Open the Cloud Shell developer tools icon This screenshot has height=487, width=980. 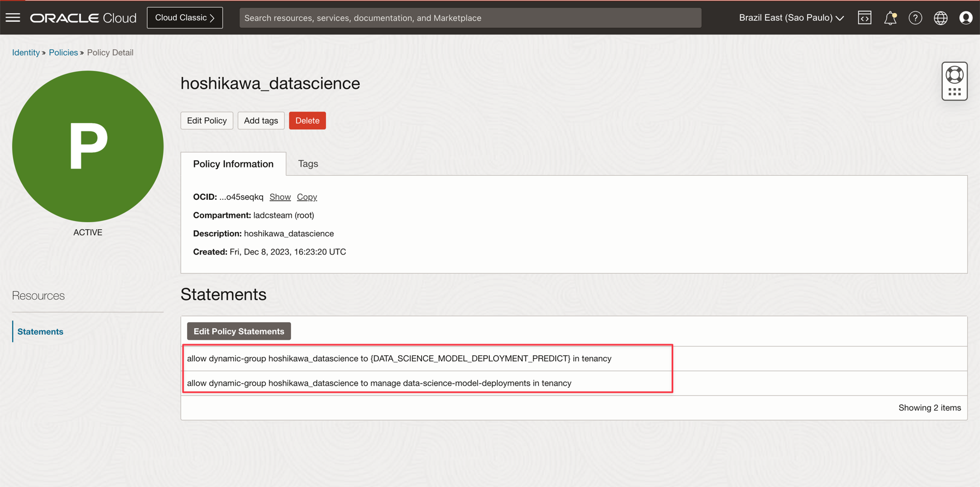(865, 18)
